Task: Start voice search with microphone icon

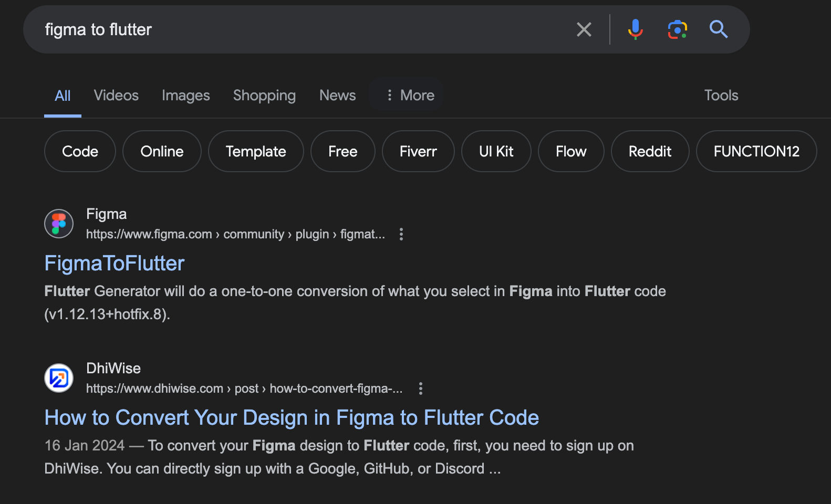Action: click(x=635, y=29)
